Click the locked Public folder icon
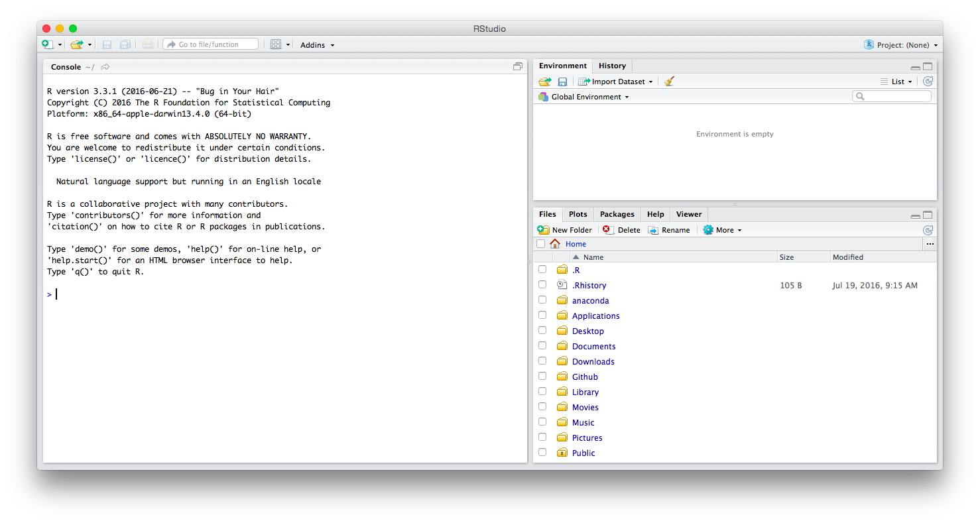 [562, 453]
